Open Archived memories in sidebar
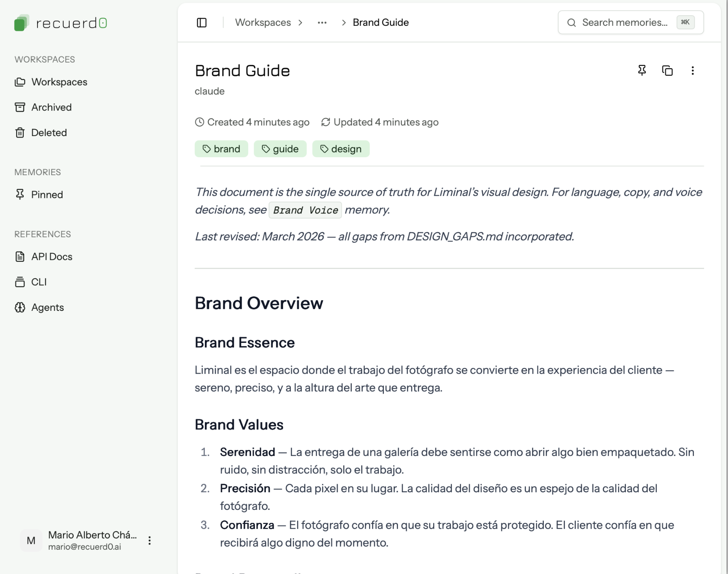 click(x=51, y=107)
